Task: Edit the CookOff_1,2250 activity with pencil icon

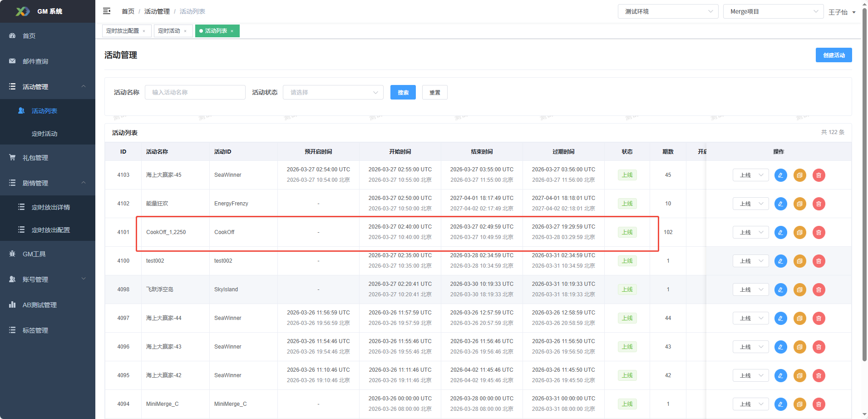Action: [781, 232]
